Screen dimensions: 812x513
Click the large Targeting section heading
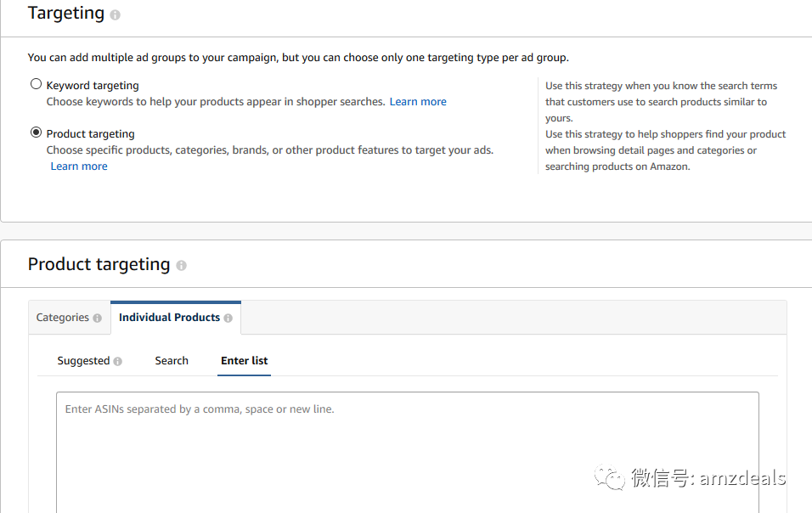[66, 14]
